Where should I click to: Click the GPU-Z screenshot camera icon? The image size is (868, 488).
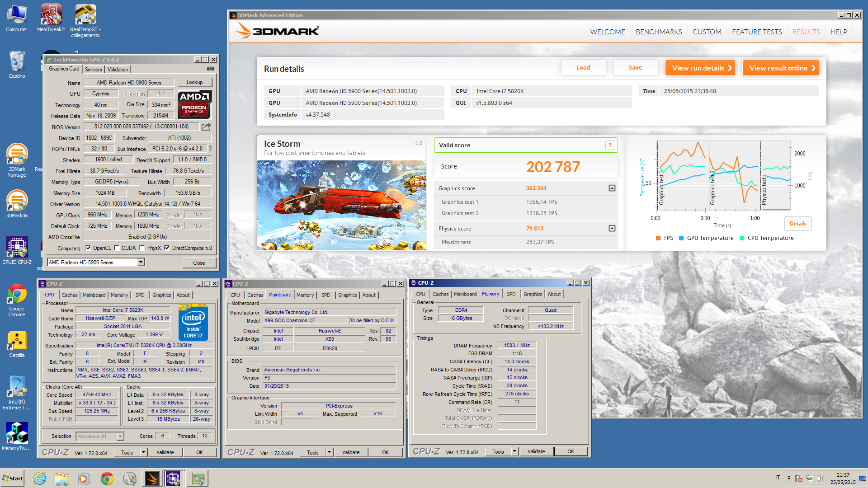point(211,69)
